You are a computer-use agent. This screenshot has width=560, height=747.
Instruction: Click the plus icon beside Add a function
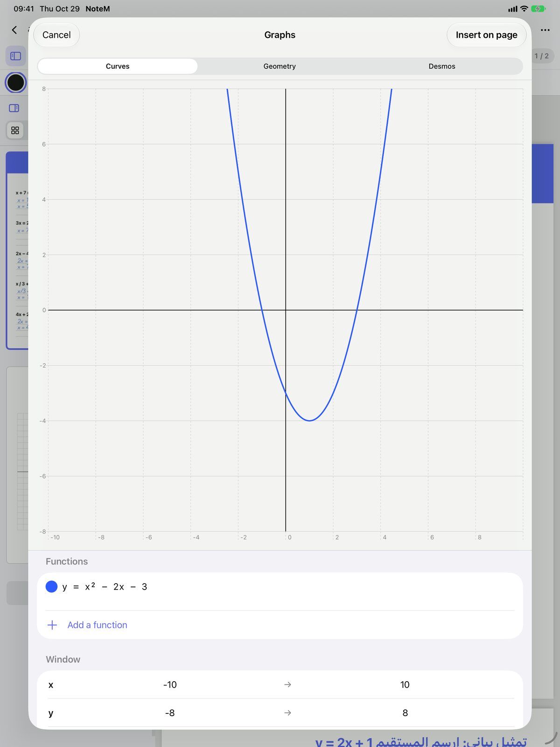point(52,625)
